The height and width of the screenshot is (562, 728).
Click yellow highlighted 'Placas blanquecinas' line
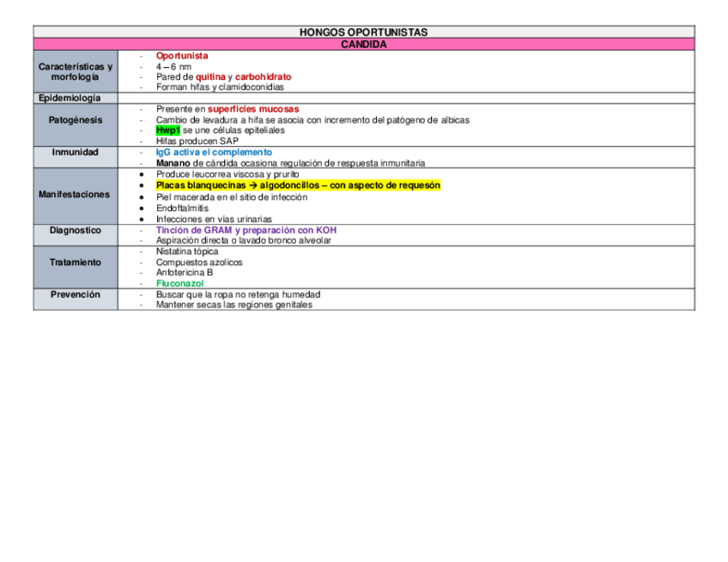298,185
